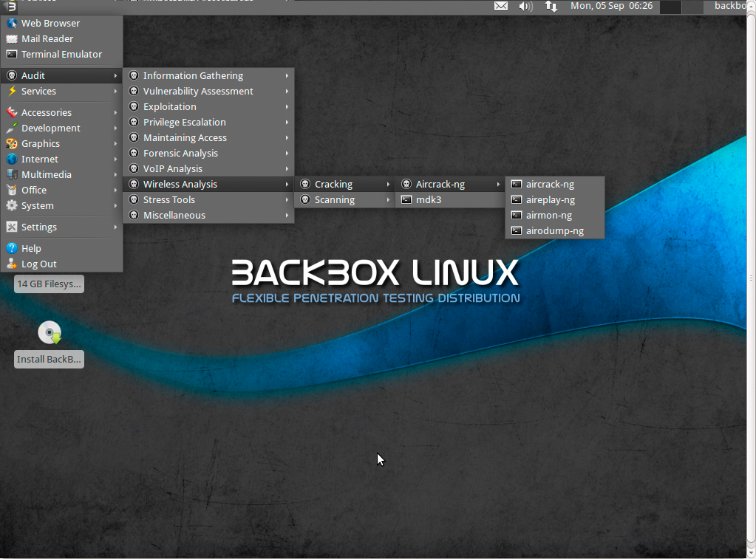Viewport: 756px width, 559px height.
Task: Click the System gear icon
Action: pyautogui.click(x=12, y=205)
